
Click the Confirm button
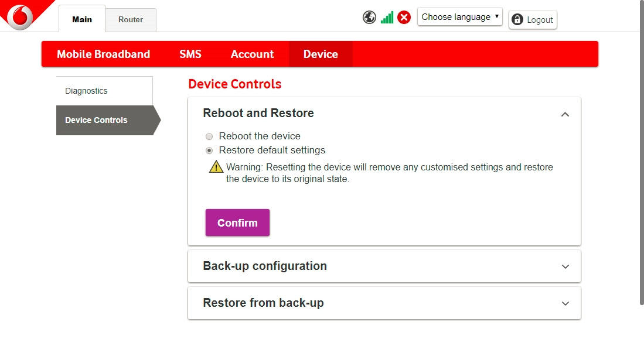[237, 222]
